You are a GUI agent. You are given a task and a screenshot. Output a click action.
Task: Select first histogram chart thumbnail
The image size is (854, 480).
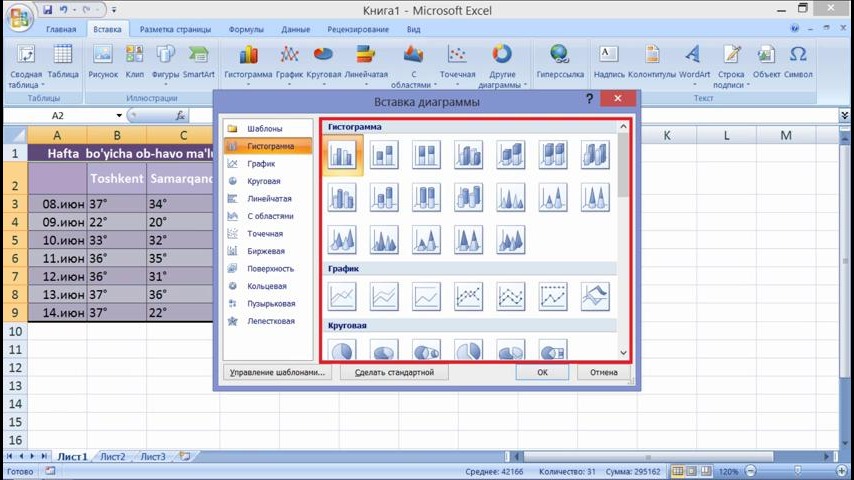(x=342, y=154)
